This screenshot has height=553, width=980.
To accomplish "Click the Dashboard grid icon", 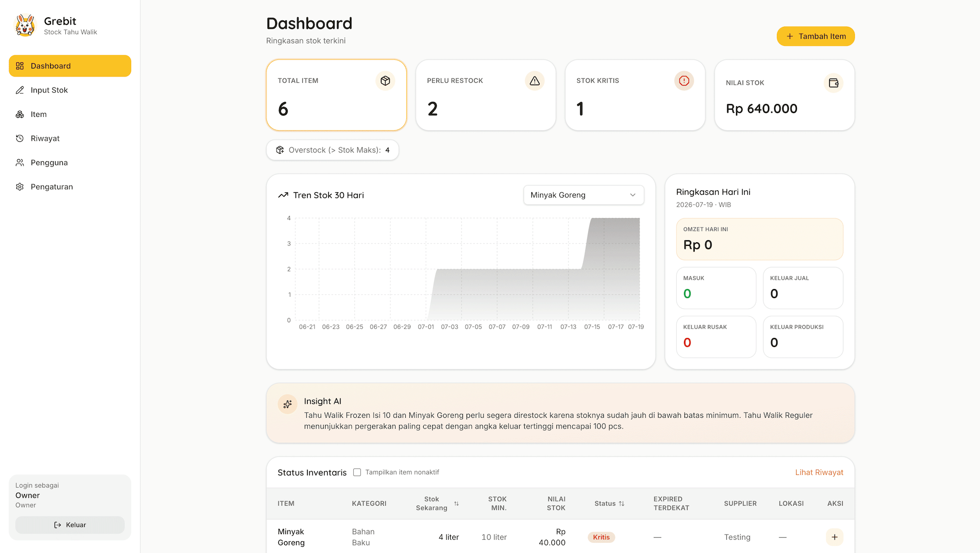I will [20, 66].
